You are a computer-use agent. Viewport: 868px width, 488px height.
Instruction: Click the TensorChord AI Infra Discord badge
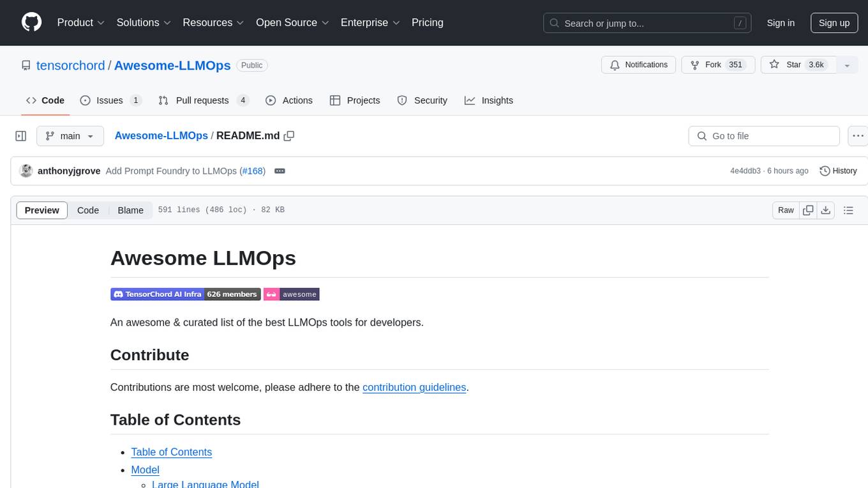click(x=185, y=294)
